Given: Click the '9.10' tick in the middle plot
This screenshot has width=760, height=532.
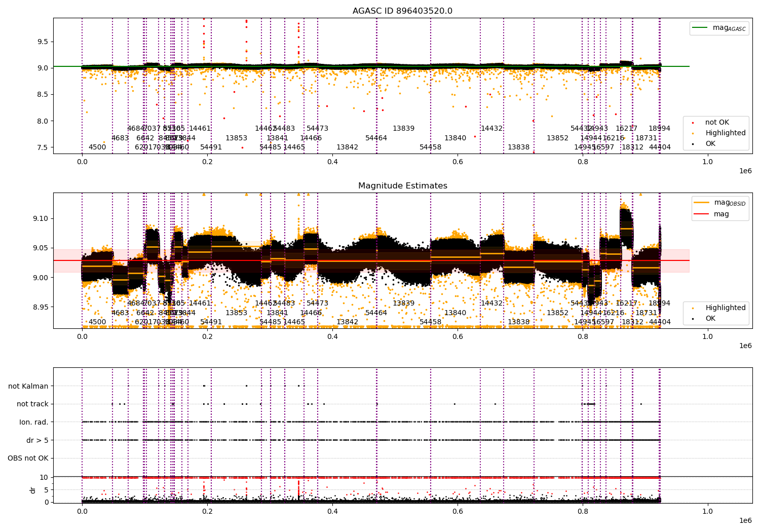Looking at the screenshot, I should 41,218.
